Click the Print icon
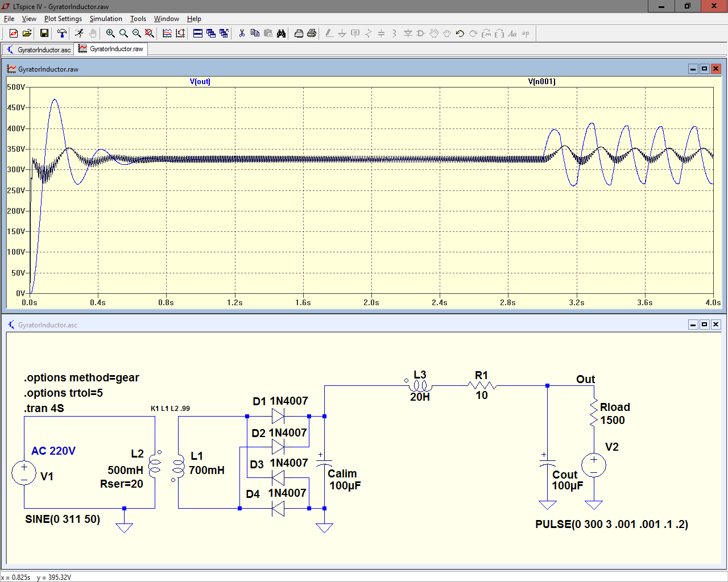Viewport: 728px width, 582px height. pyautogui.click(x=312, y=34)
